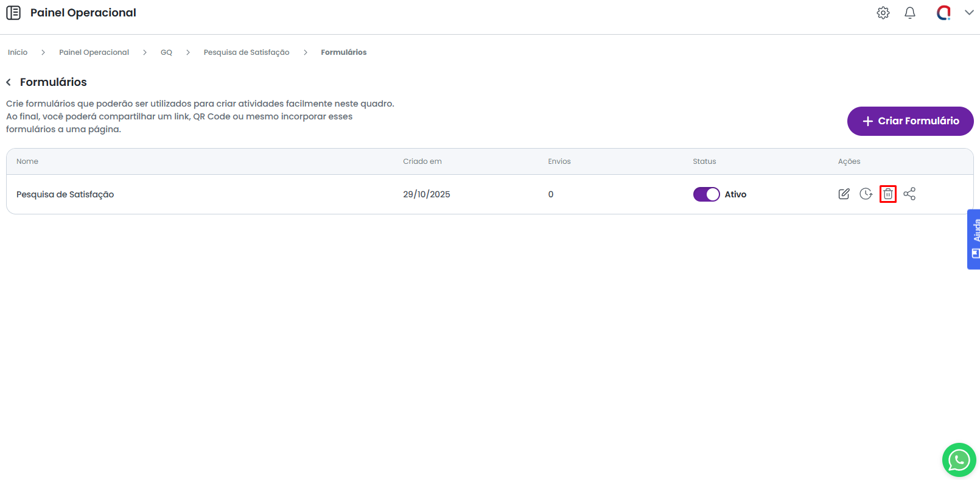Go back using the arrow beside Formulários
Screen dimensions: 980x480
click(x=9, y=82)
